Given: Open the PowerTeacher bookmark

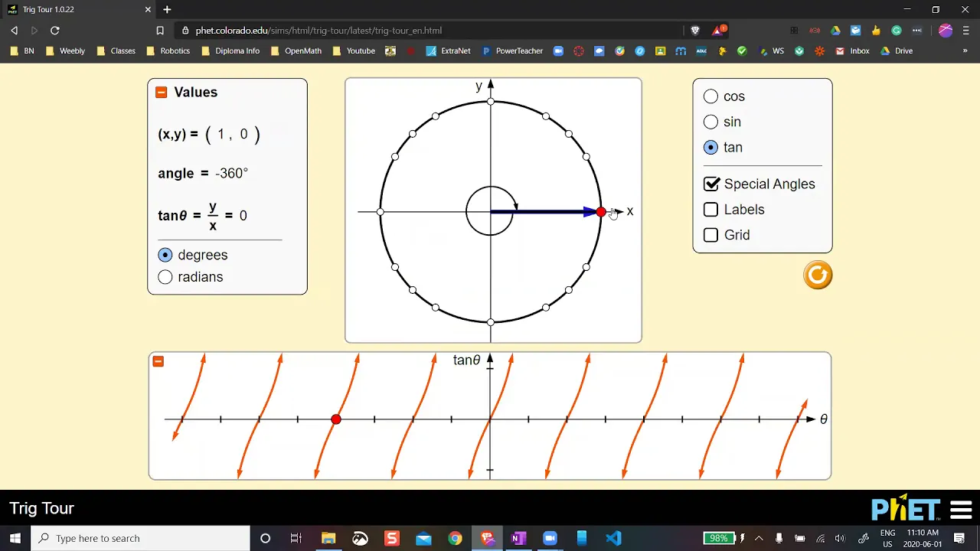Looking at the screenshot, I should tap(512, 51).
